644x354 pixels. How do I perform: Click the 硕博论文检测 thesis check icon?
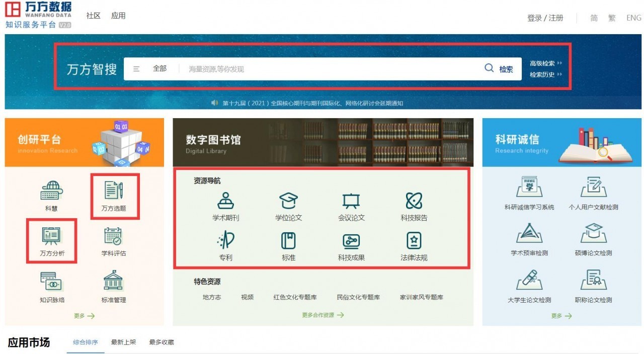tap(593, 234)
